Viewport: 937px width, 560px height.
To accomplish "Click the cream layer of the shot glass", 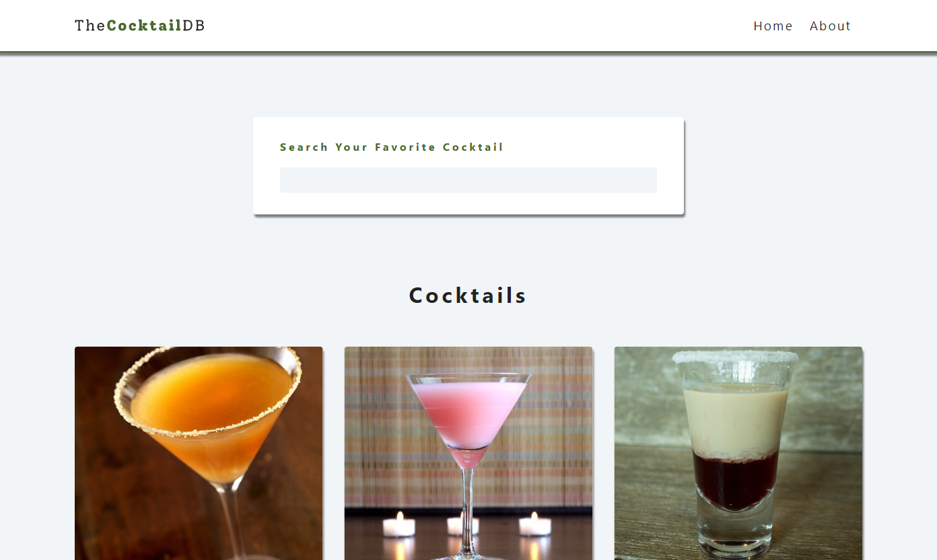I will click(736, 421).
